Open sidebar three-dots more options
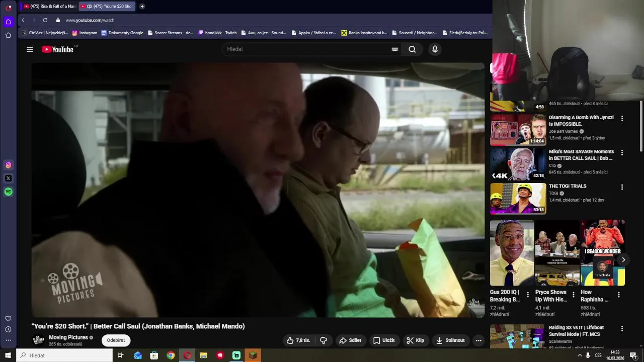Image resolution: width=644 pixels, height=362 pixels. (8, 340)
